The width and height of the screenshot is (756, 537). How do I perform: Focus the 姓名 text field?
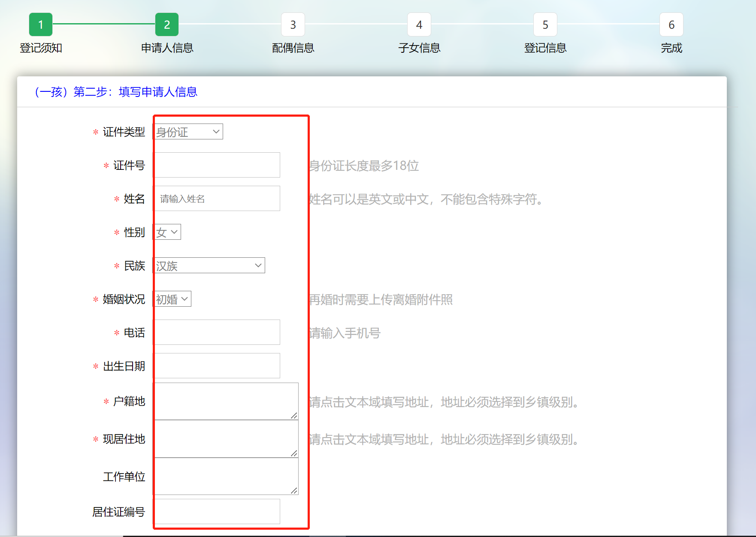218,199
